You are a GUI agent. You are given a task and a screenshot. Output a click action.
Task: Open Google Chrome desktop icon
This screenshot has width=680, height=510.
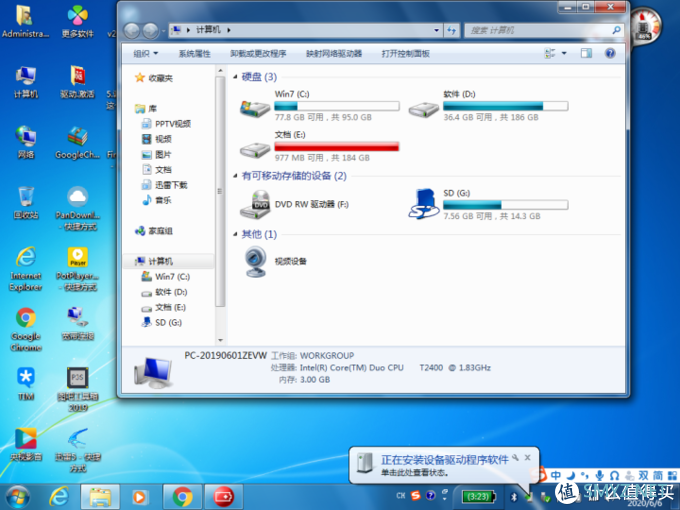26,329
